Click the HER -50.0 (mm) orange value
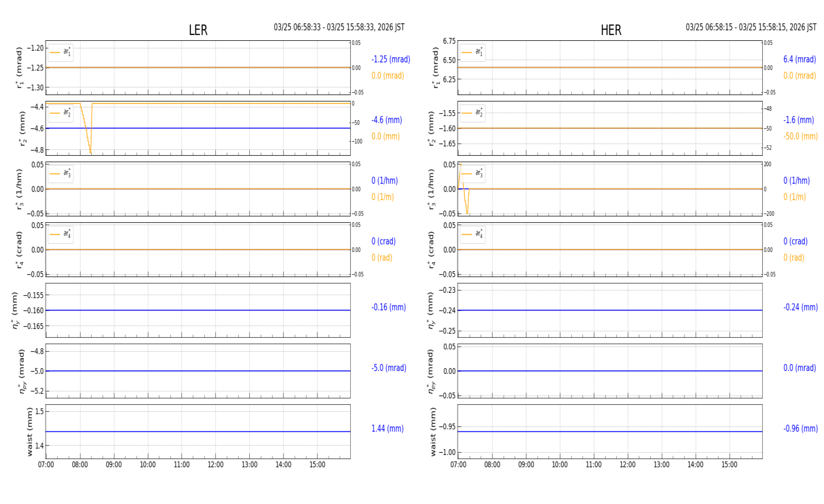 pos(800,136)
